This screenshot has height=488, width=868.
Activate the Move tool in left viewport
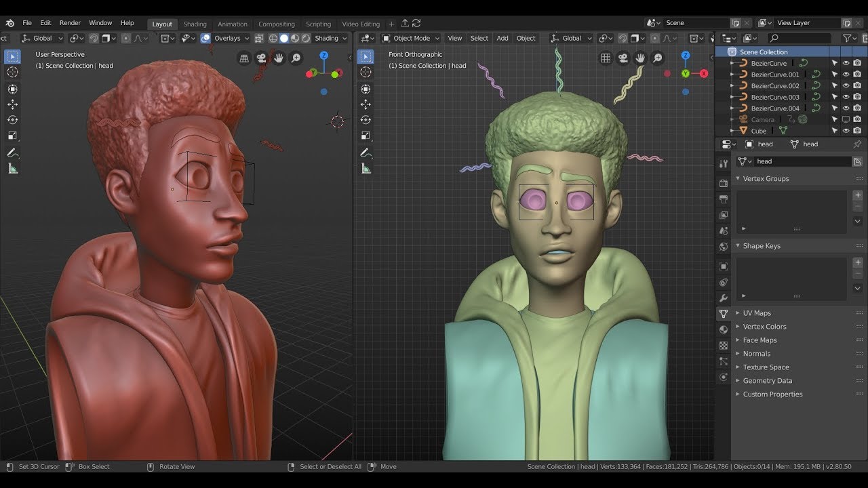click(x=12, y=104)
